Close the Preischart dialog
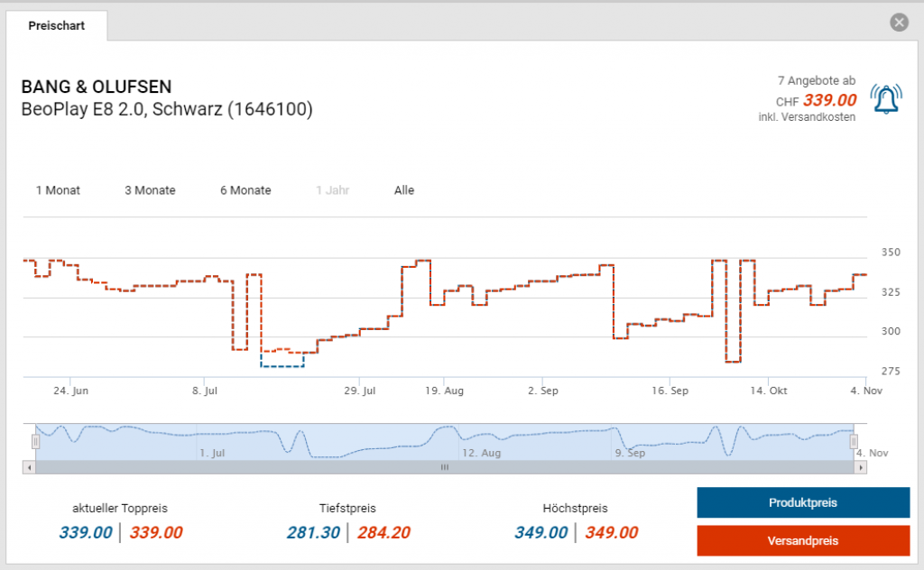Image resolution: width=924 pixels, height=570 pixels. coord(900,23)
